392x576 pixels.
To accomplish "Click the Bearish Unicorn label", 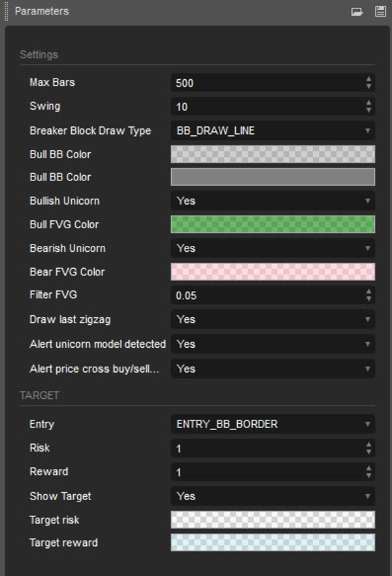I will pyautogui.click(x=67, y=248).
